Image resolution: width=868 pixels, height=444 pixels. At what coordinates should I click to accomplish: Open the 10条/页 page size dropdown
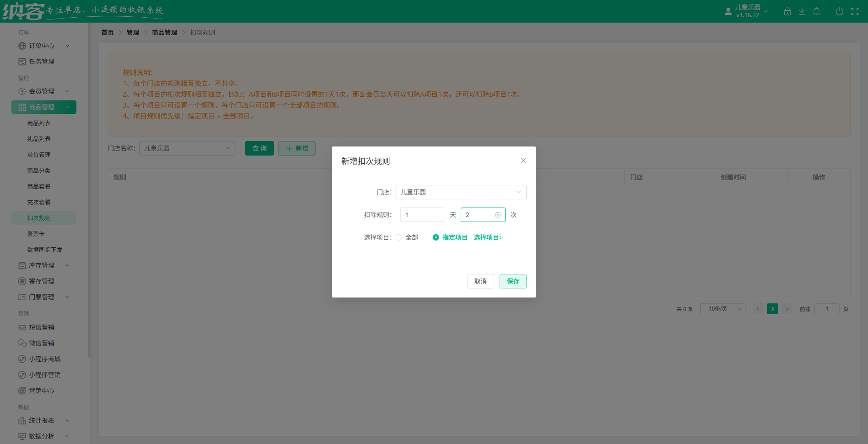pyautogui.click(x=722, y=309)
